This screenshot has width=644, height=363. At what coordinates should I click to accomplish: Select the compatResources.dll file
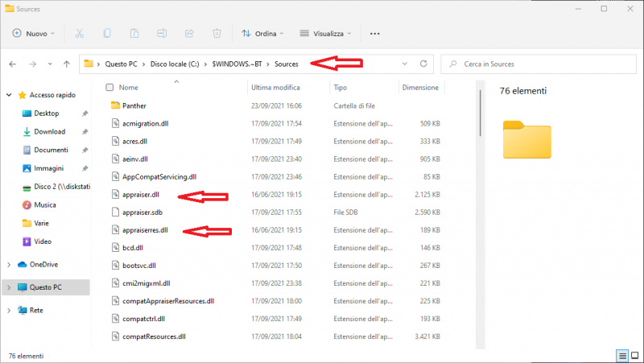154,336
